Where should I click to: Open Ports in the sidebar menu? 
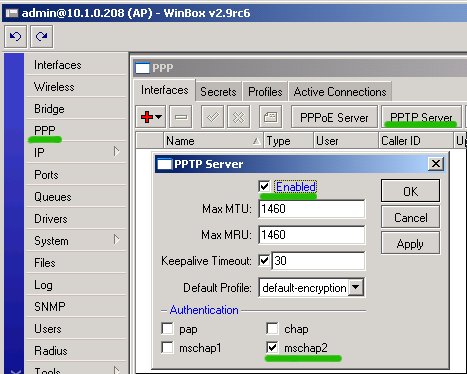[x=76, y=175]
